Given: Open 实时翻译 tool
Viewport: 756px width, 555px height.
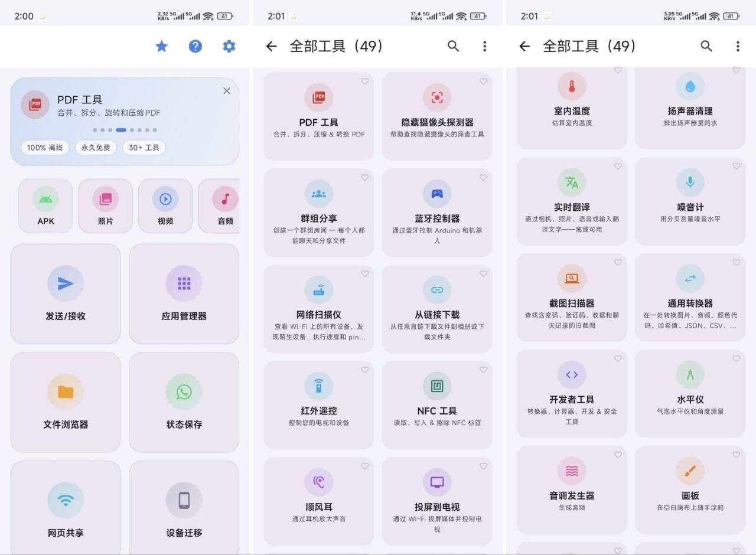Looking at the screenshot, I should (572, 201).
